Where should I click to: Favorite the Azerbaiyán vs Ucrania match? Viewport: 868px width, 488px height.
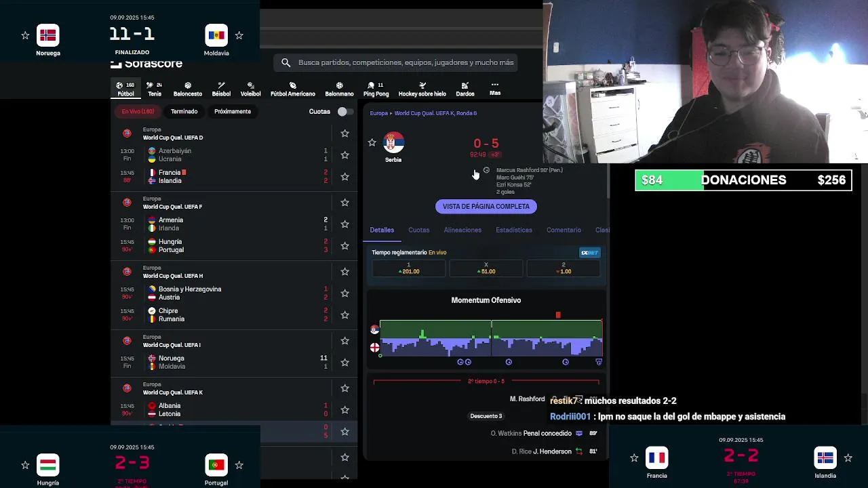(344, 155)
